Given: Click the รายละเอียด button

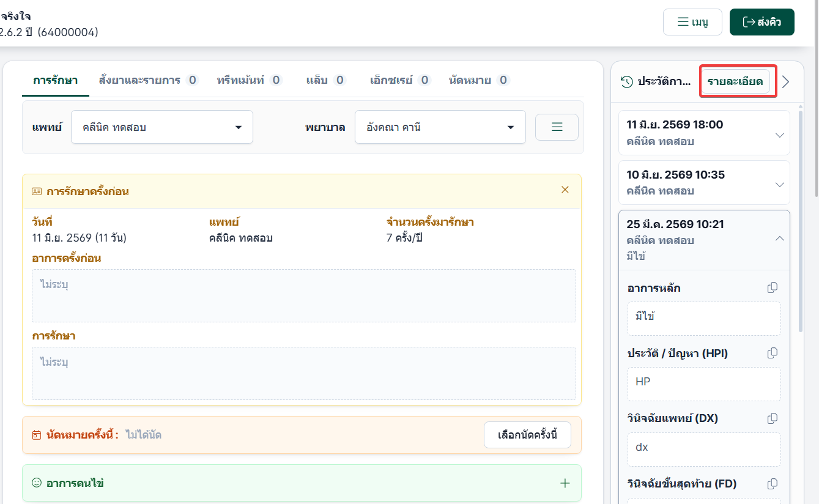Looking at the screenshot, I should tap(735, 82).
